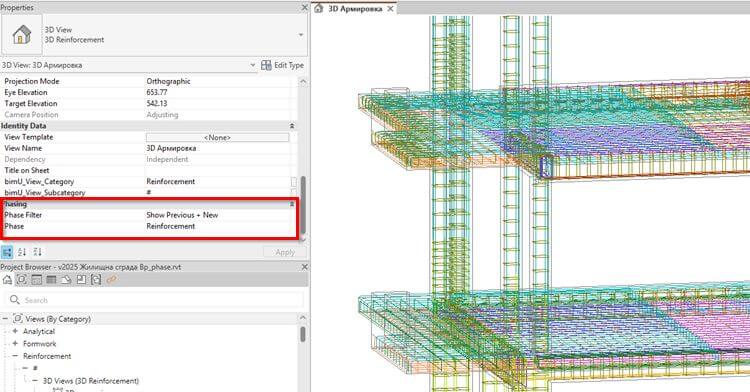Image resolution: width=750 pixels, height=392 pixels.
Task: Click the Properties panel scrollbar thumb
Action: (x=303, y=205)
